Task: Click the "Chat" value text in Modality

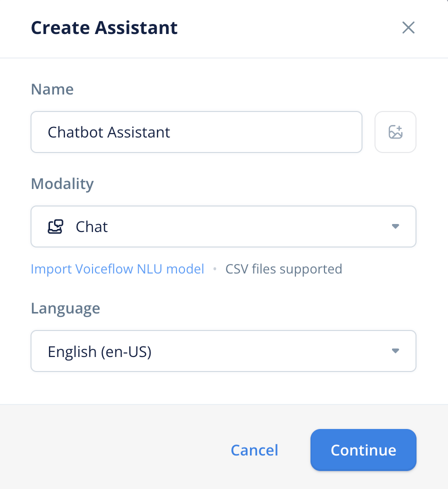Action: click(x=92, y=226)
